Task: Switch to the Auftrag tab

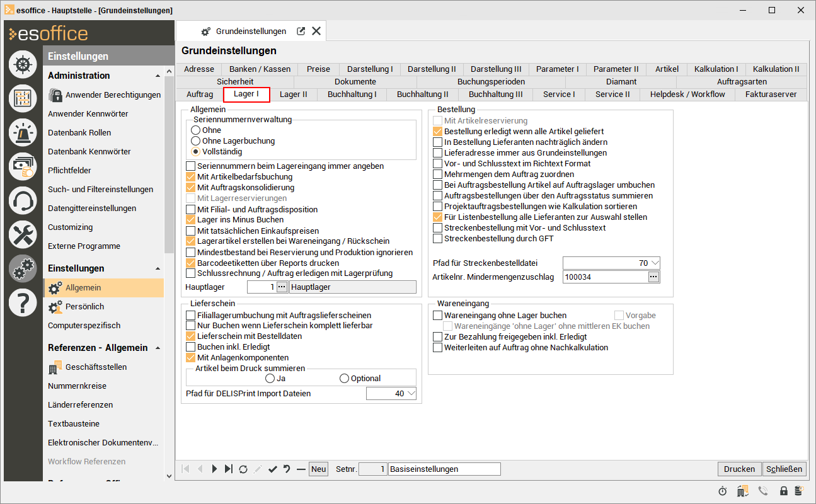Action: pyautogui.click(x=200, y=94)
